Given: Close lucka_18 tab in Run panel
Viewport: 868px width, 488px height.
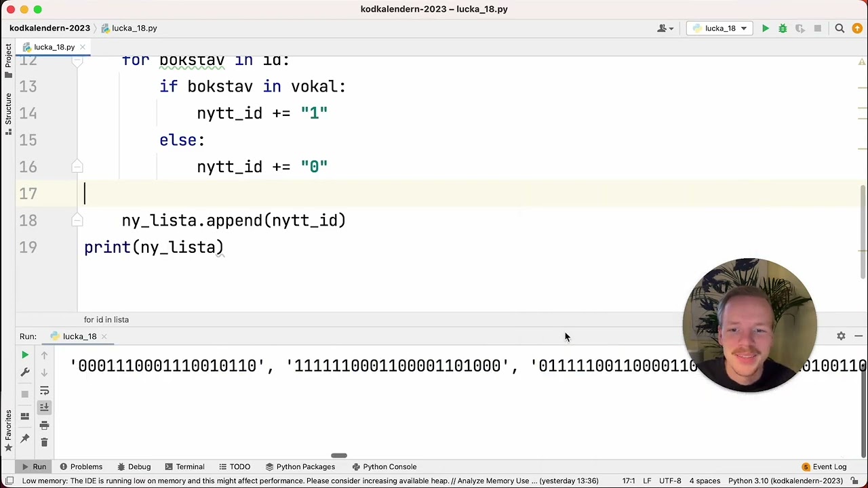Looking at the screenshot, I should coord(104,336).
